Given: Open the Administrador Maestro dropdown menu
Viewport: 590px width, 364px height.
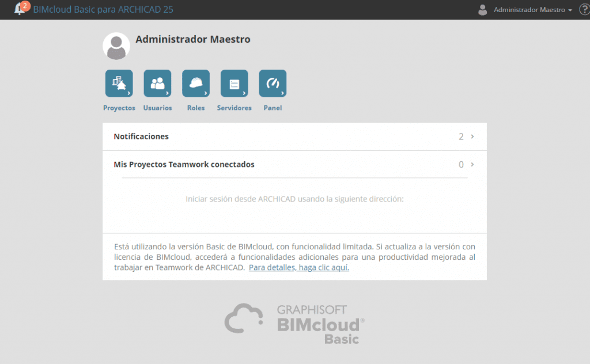Looking at the screenshot, I should click(533, 10).
